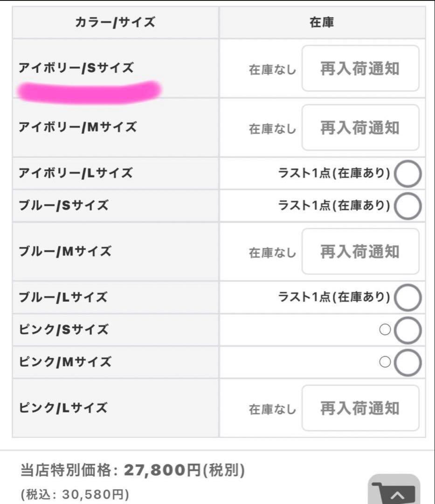Click the pink highlight under アイボリー/Sサイズ
This screenshot has height=504, width=435.
(89, 91)
